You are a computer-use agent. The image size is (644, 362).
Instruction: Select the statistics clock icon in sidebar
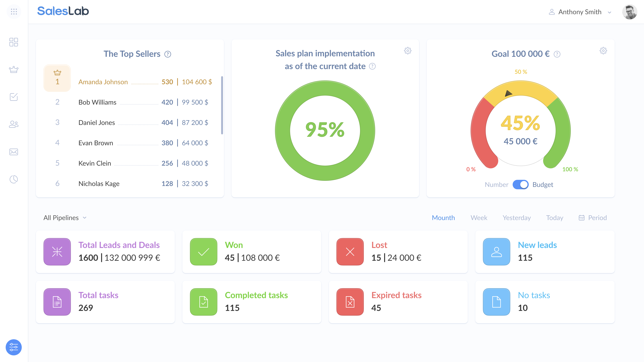[14, 179]
